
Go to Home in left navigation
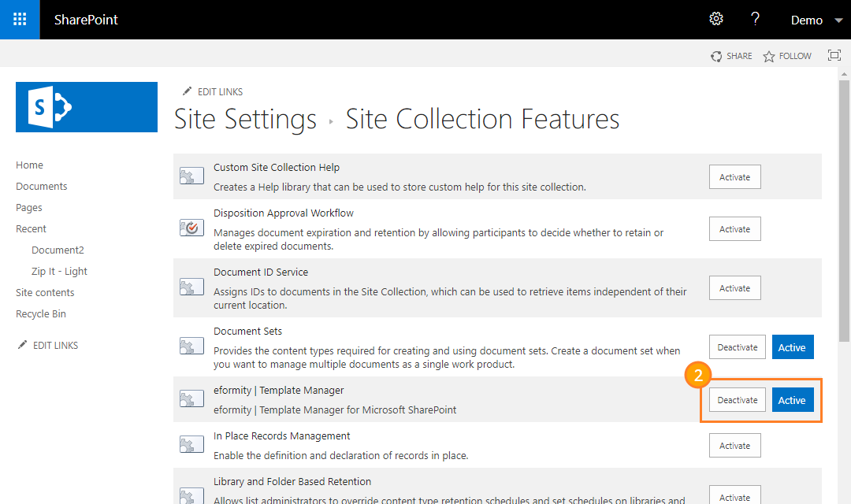click(29, 165)
